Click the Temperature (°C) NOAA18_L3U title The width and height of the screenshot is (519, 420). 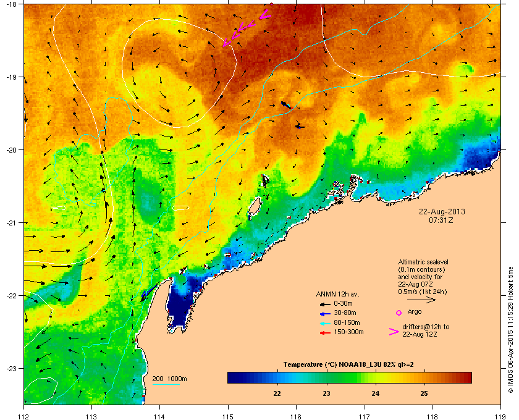tap(348, 365)
